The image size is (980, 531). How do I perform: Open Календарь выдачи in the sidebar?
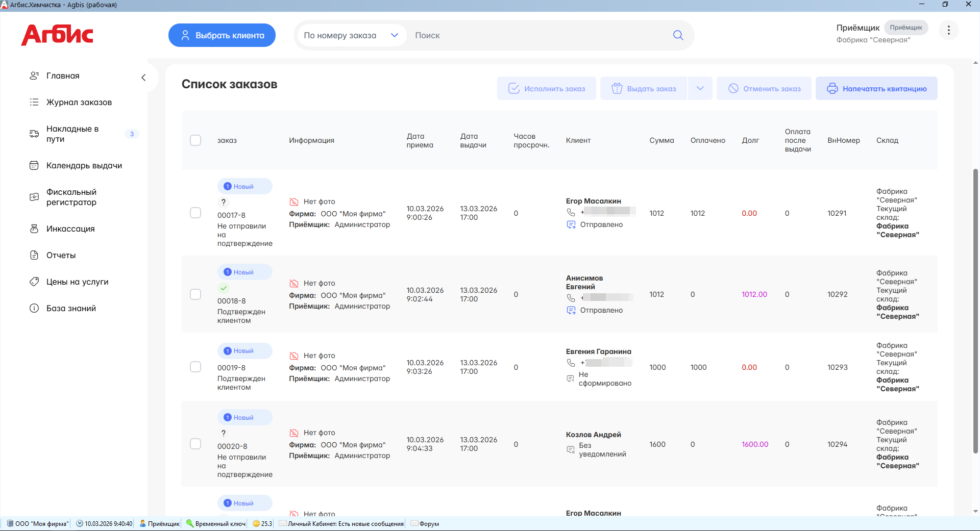[x=84, y=165]
